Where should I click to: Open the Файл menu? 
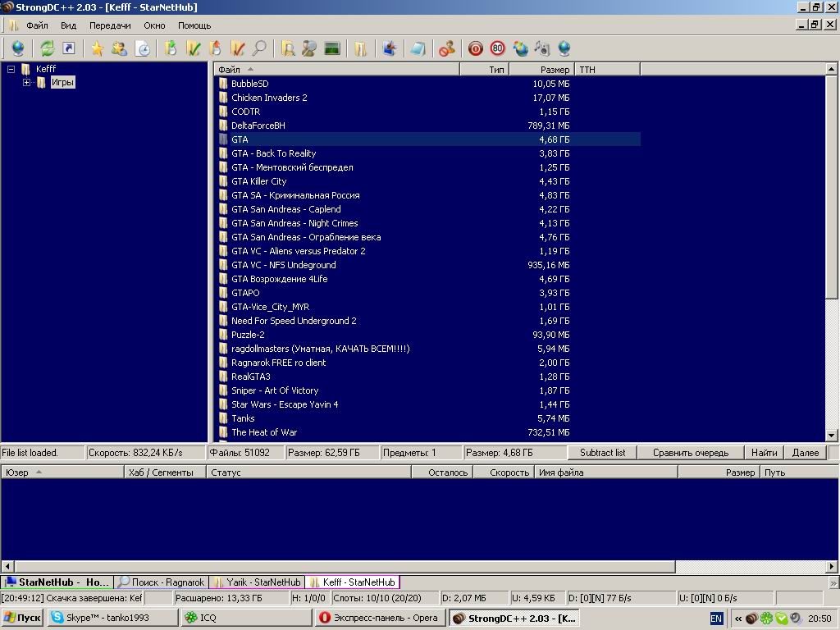tap(37, 25)
